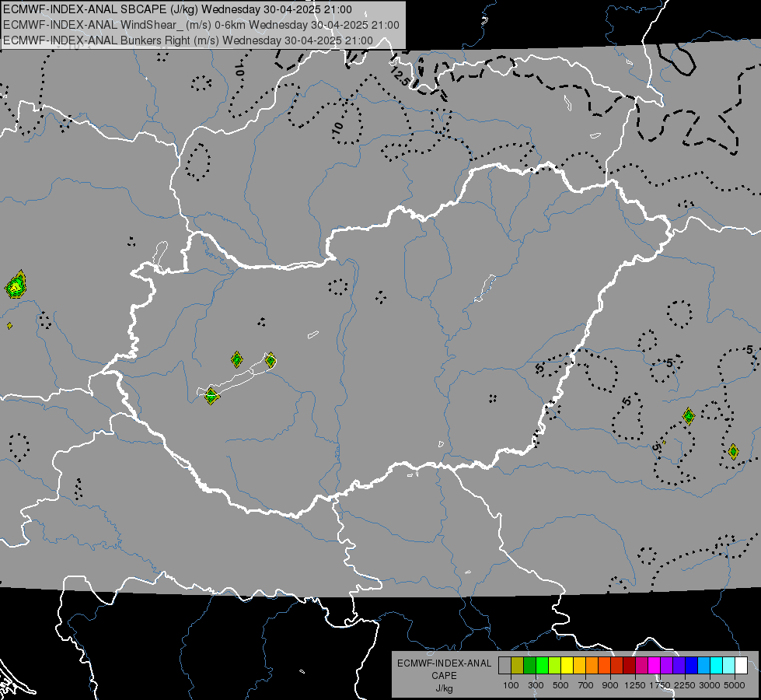
Task: Click the SBCAPE (J/kg) title line
Action: [178, 9]
